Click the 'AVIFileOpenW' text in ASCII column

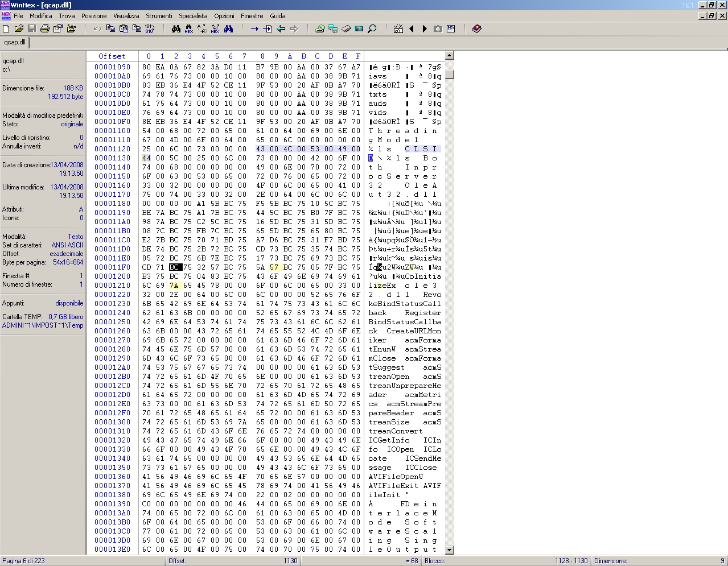[396, 477]
